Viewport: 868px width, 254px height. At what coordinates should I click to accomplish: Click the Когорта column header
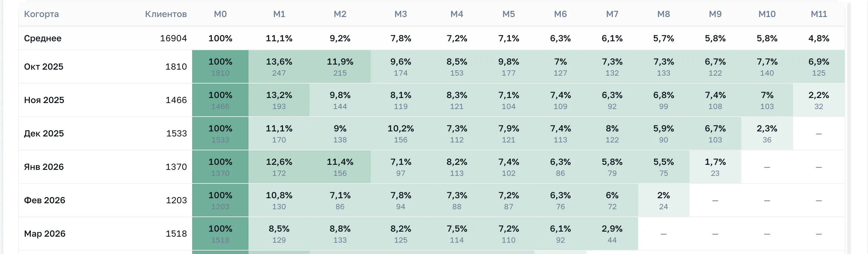(x=42, y=14)
